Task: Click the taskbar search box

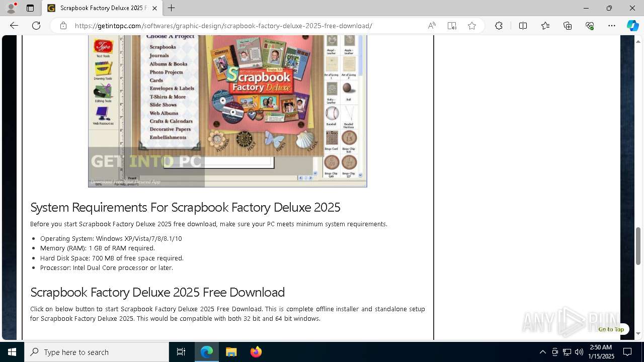Action: [97, 352]
